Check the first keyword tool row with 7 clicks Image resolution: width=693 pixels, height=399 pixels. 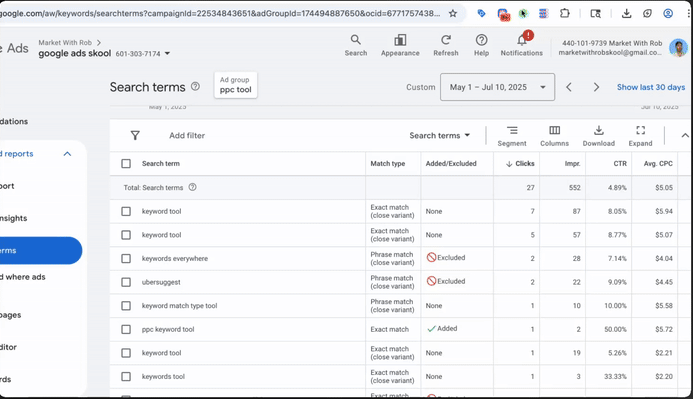click(x=126, y=211)
